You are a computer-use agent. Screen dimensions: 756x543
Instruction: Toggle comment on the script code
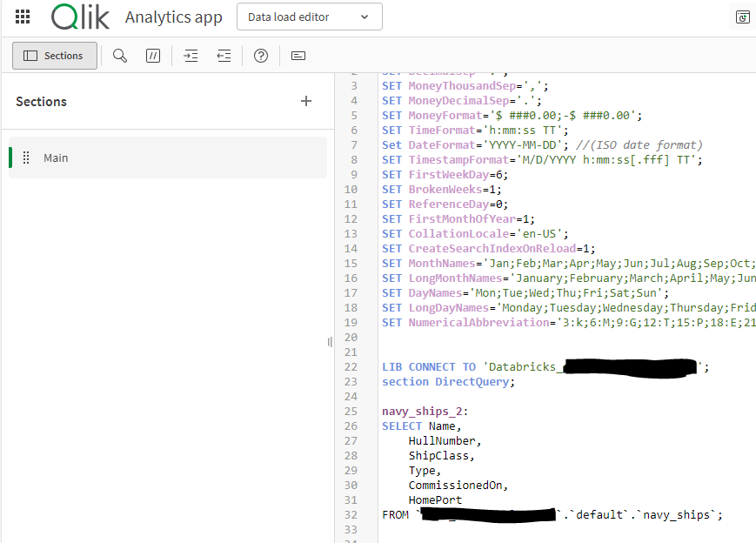(x=152, y=55)
